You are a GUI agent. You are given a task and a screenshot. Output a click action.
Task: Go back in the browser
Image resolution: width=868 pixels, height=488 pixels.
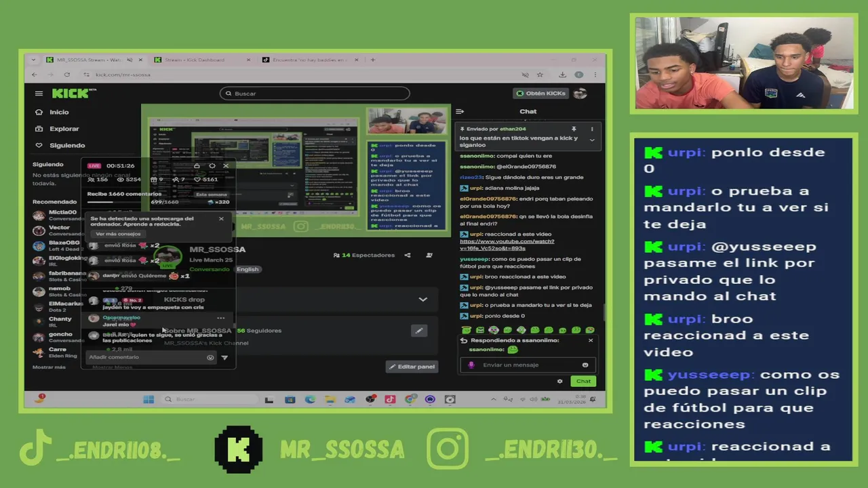pos(35,75)
